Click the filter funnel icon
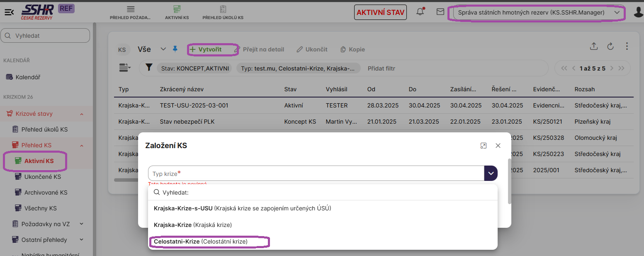This screenshot has height=256, width=644. pyautogui.click(x=149, y=68)
